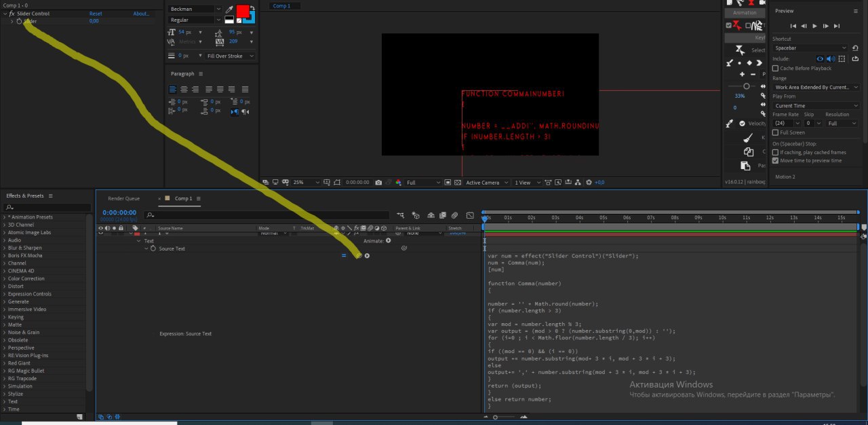
Task: Open the red fill color swatch
Action: [242, 11]
